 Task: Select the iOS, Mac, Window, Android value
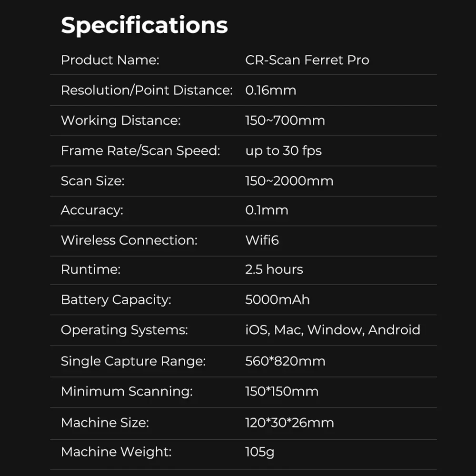tap(332, 330)
